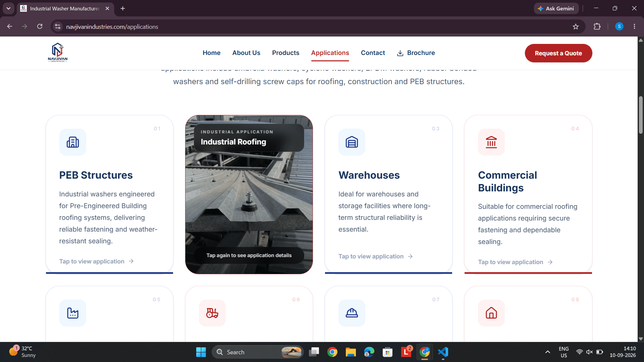
Task: Open the Chrome three-dot menu
Action: pyautogui.click(x=634, y=26)
